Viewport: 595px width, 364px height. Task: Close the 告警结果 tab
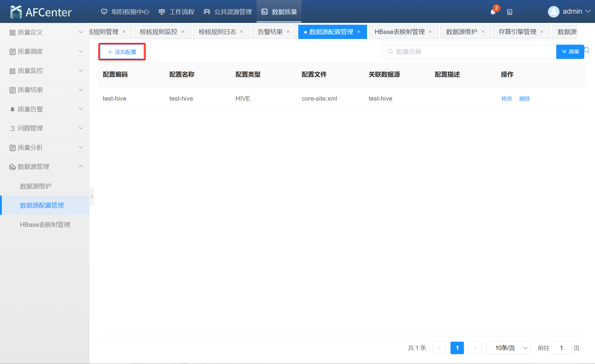(288, 32)
